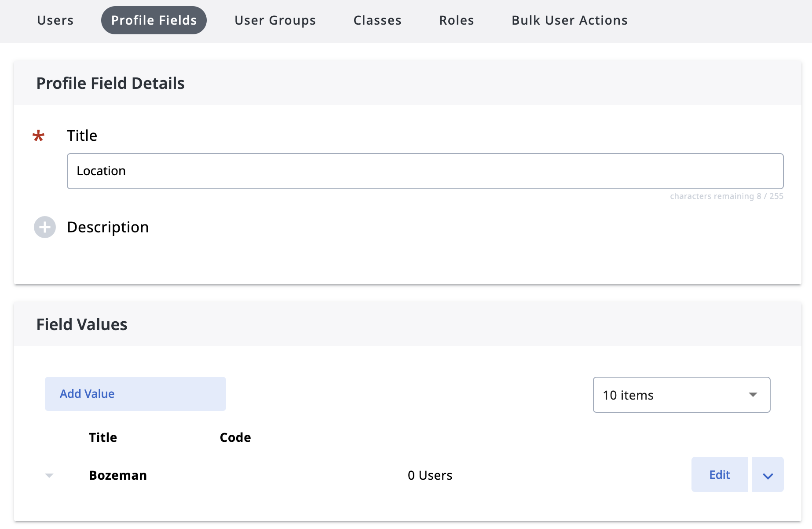Open Bulk User Actions tab
The image size is (812, 529).
pos(570,20)
